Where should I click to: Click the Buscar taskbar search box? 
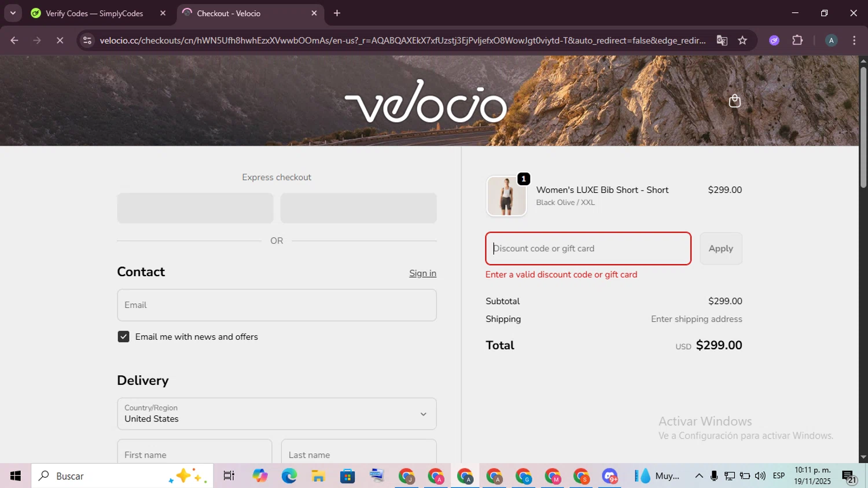pyautogui.click(x=122, y=476)
